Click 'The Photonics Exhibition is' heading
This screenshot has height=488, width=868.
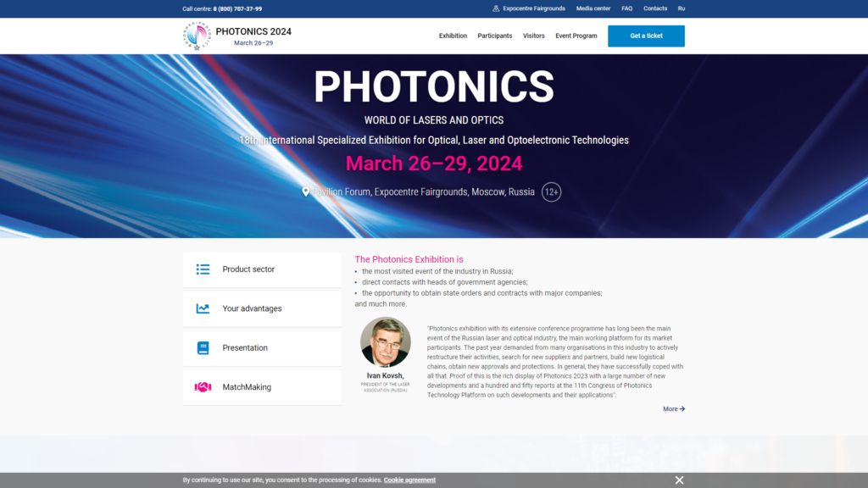(409, 259)
